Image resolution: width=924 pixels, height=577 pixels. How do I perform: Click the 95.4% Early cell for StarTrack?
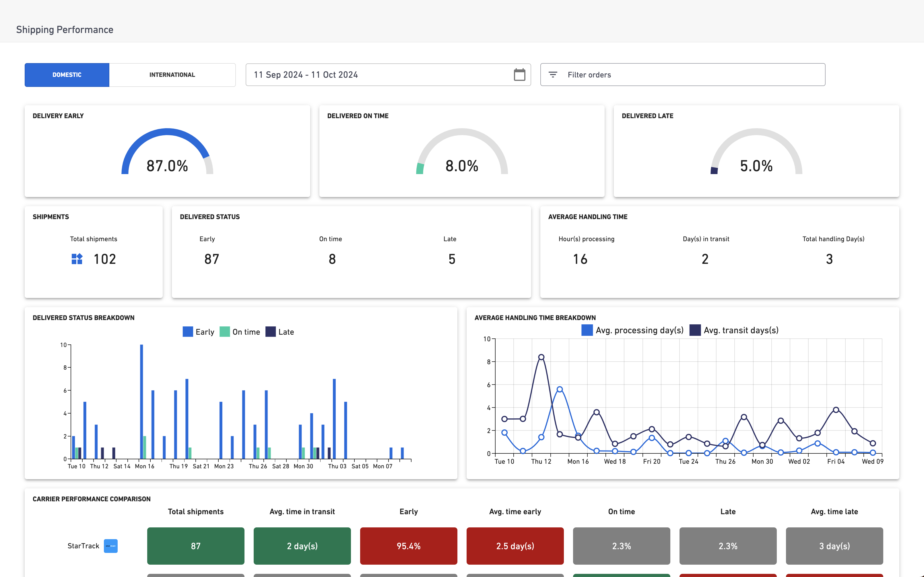coord(408,546)
